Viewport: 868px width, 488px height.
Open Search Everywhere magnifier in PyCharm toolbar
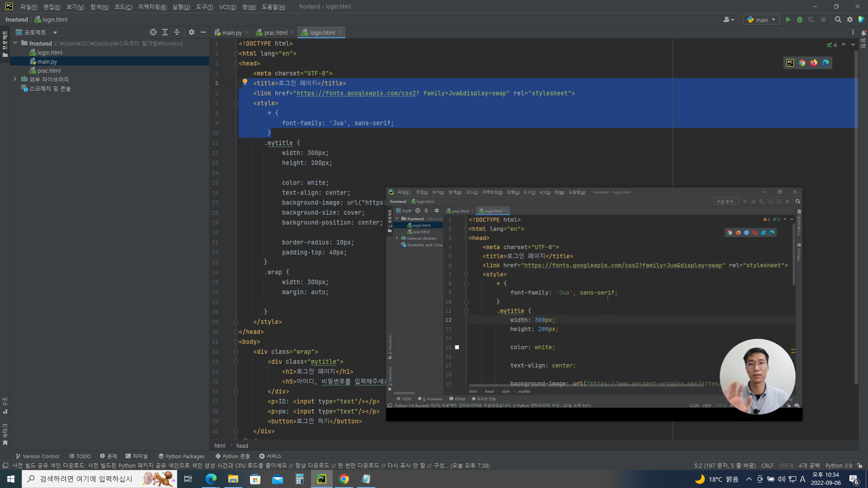[838, 20]
